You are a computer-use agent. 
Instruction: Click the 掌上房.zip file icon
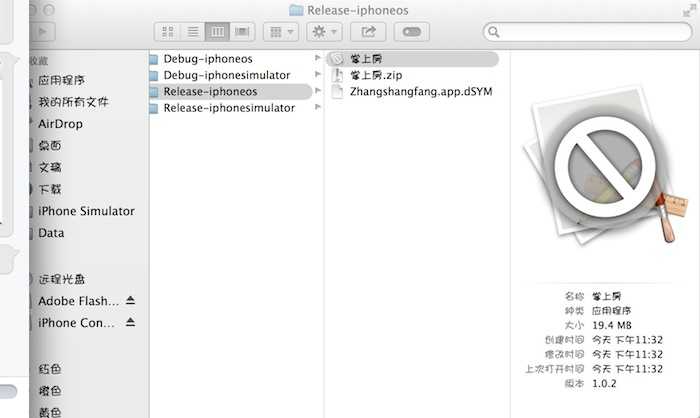pos(338,75)
